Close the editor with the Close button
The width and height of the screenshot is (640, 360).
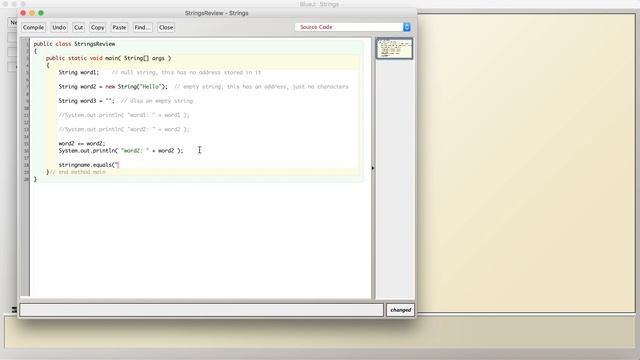[166, 27]
